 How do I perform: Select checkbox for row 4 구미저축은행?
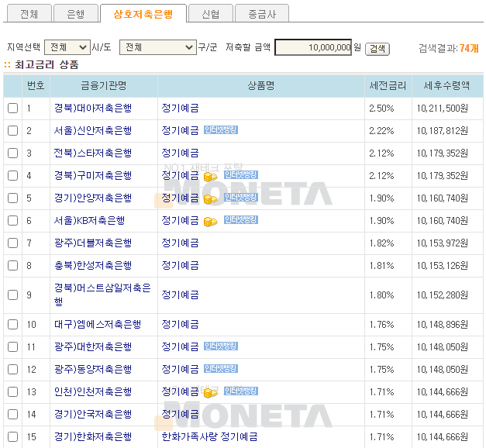tap(12, 175)
